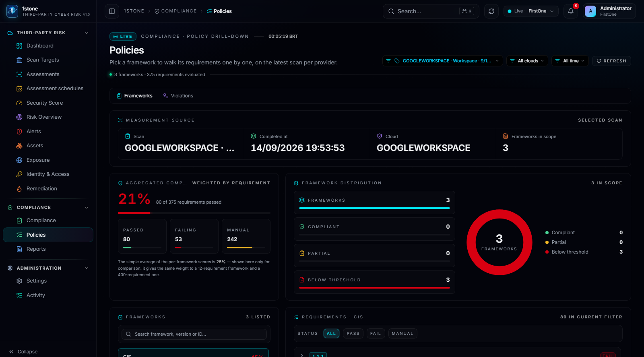Click the Scan Targets building icon

19,60
